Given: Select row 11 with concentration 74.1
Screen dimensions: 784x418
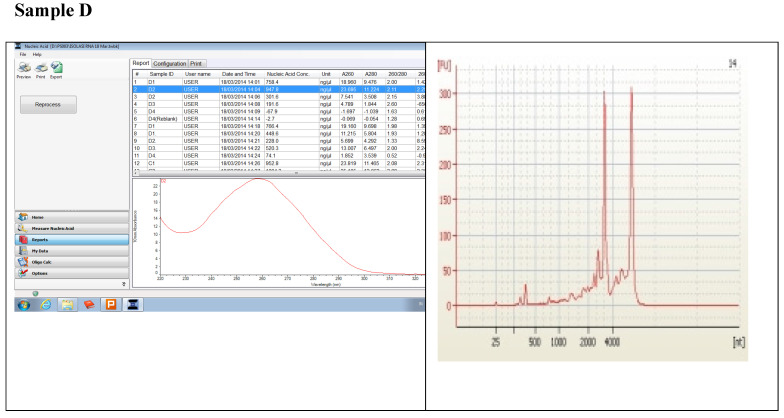Looking at the screenshot, I should [x=278, y=156].
